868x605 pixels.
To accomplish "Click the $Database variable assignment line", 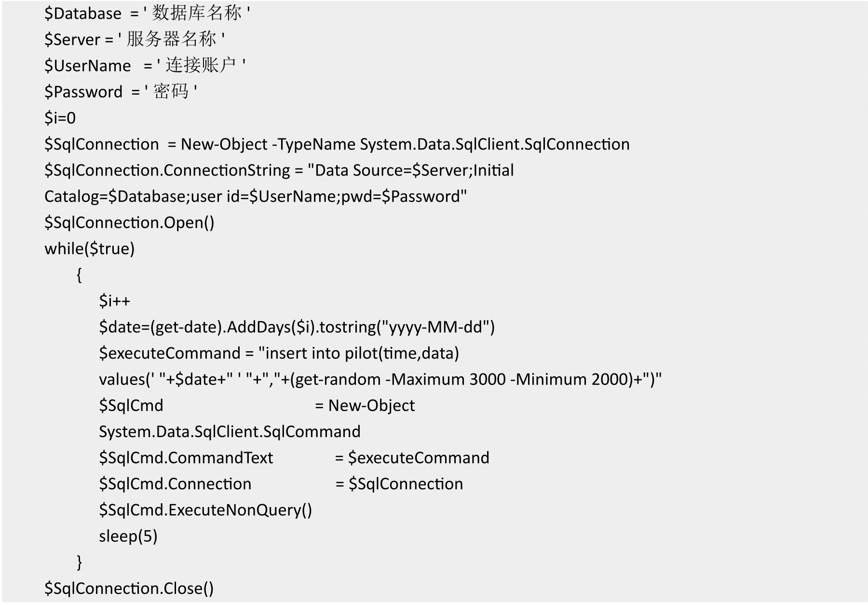I will [148, 14].
